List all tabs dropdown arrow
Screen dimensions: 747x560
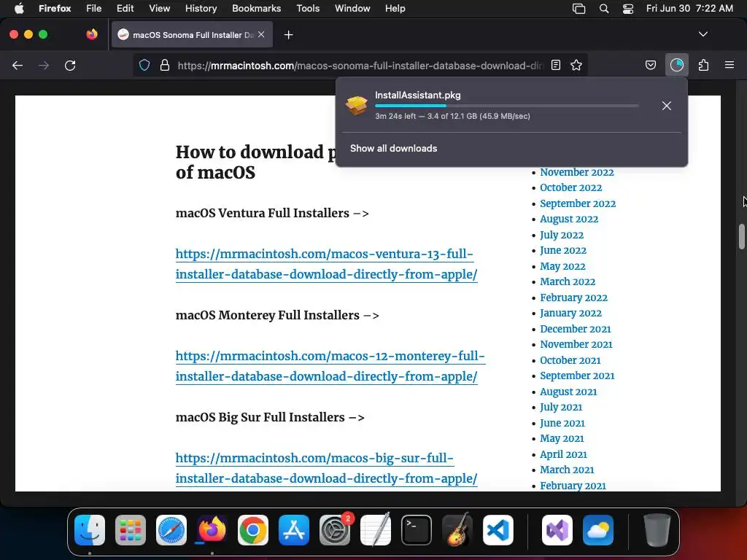[x=703, y=34]
